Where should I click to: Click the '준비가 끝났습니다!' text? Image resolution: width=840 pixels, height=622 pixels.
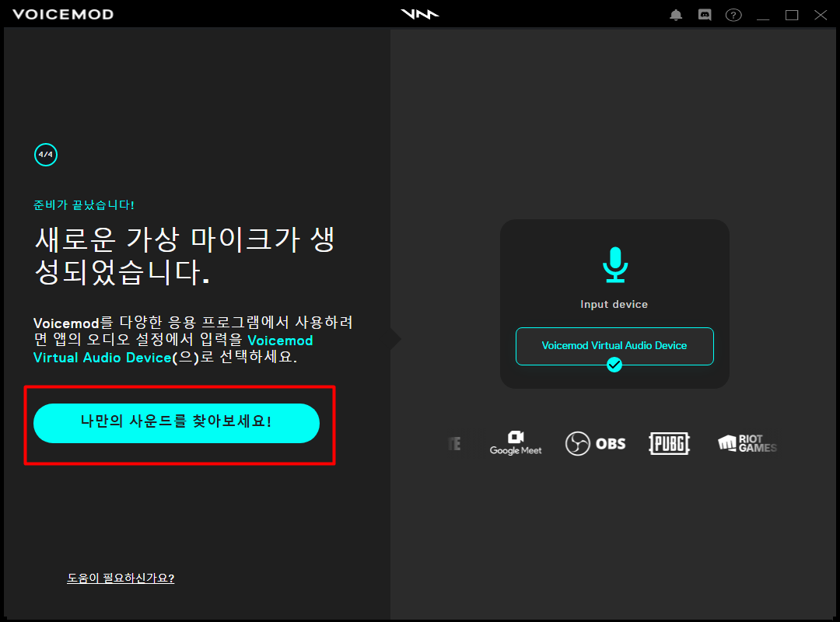83,204
